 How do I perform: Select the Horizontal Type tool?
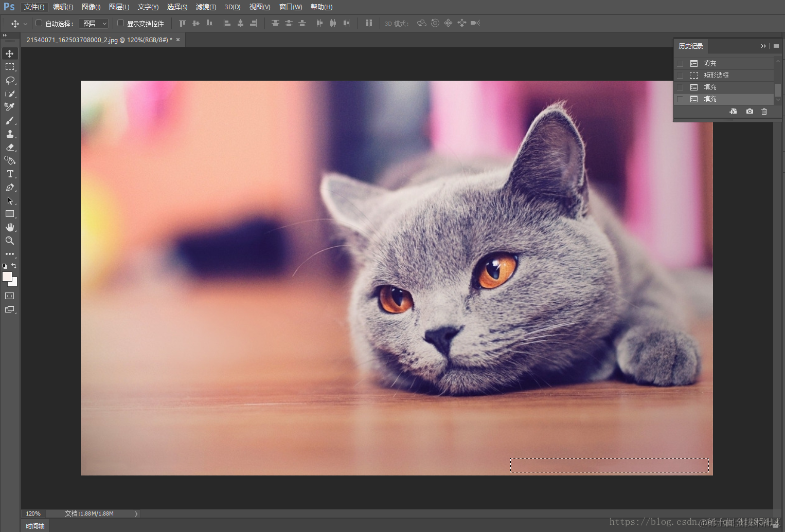tap(10, 174)
